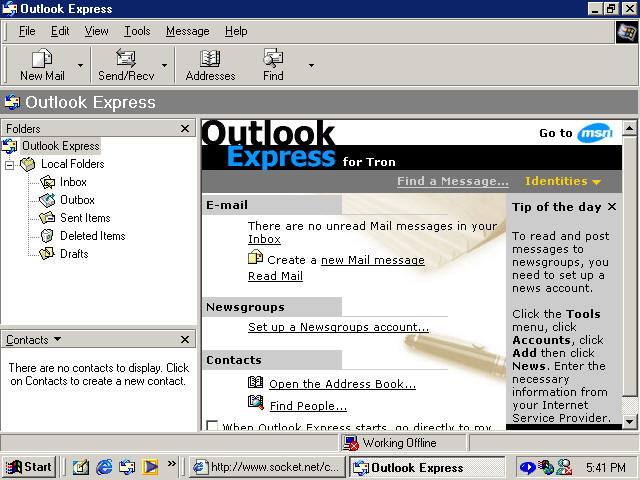Click the Find a Message link
This screenshot has height=480, width=640.
pos(453,181)
